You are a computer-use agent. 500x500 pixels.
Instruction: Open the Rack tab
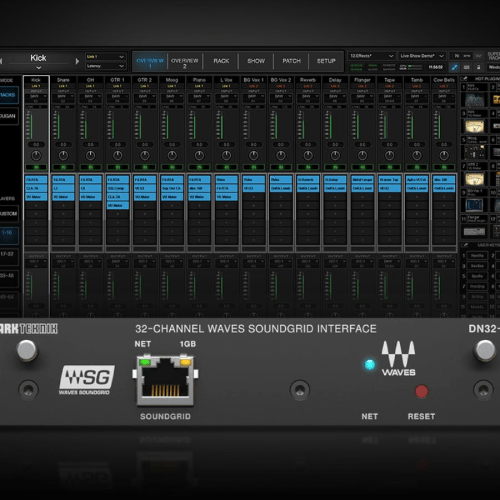[x=221, y=61]
